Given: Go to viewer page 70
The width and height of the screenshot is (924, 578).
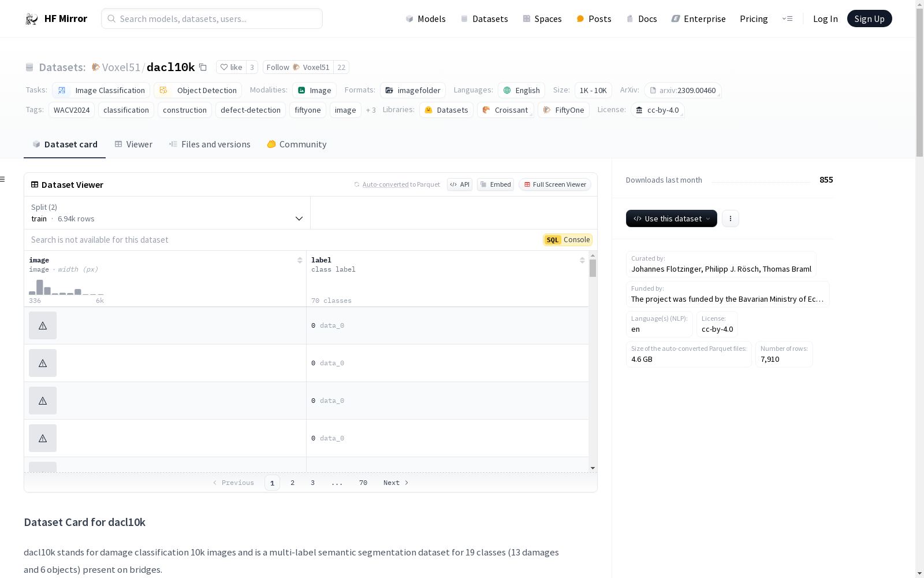Looking at the screenshot, I should [x=363, y=483].
